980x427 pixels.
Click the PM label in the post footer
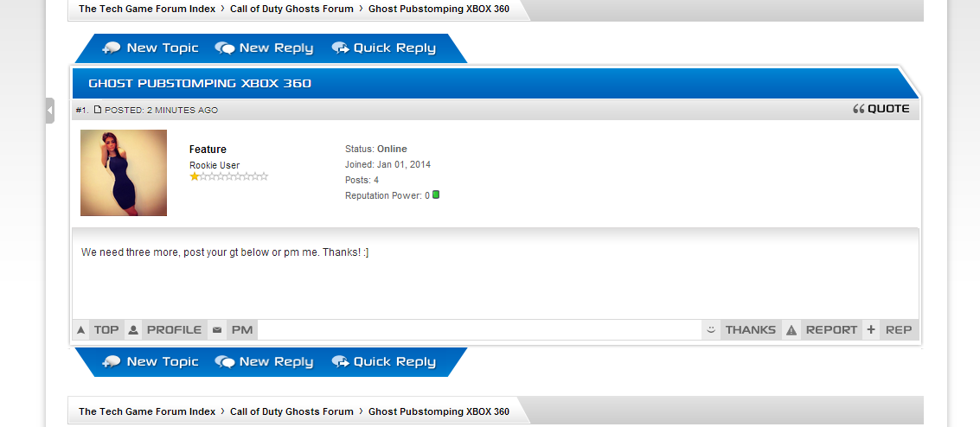(242, 330)
